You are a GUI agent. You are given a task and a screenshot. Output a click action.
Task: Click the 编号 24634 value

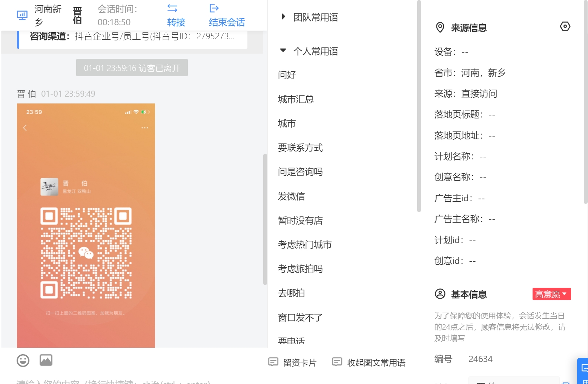pos(480,359)
